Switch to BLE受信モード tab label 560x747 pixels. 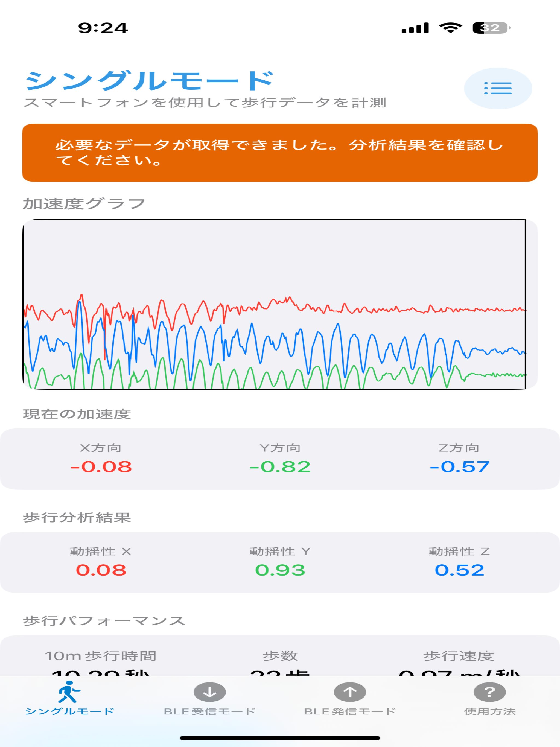point(210,711)
